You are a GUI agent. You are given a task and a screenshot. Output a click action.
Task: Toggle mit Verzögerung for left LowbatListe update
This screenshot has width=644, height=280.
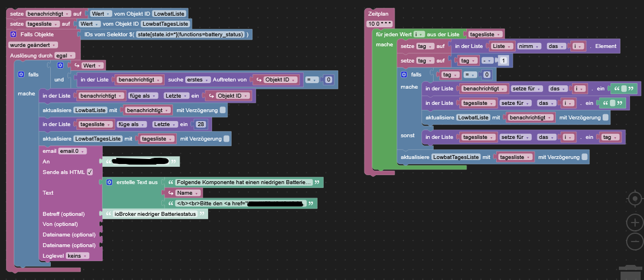pos(222,110)
